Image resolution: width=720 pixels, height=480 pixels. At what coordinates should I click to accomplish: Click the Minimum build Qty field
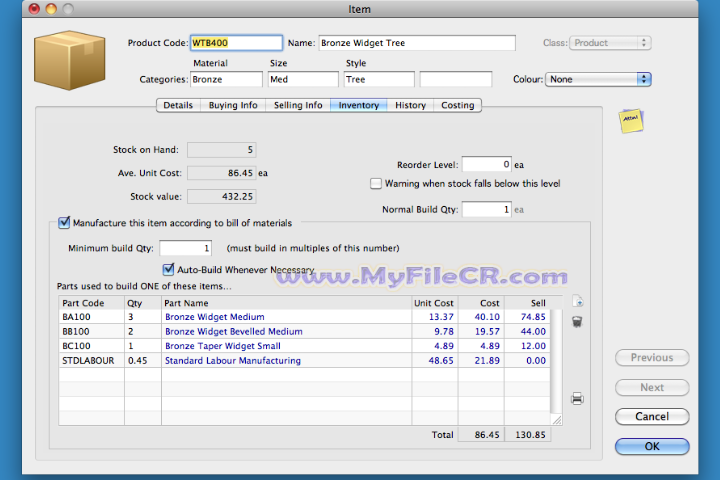pos(186,248)
